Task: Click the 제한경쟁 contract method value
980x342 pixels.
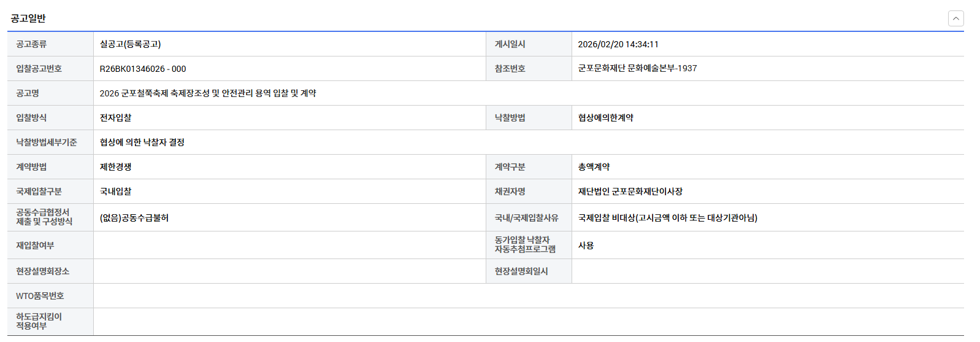Action: coord(115,167)
